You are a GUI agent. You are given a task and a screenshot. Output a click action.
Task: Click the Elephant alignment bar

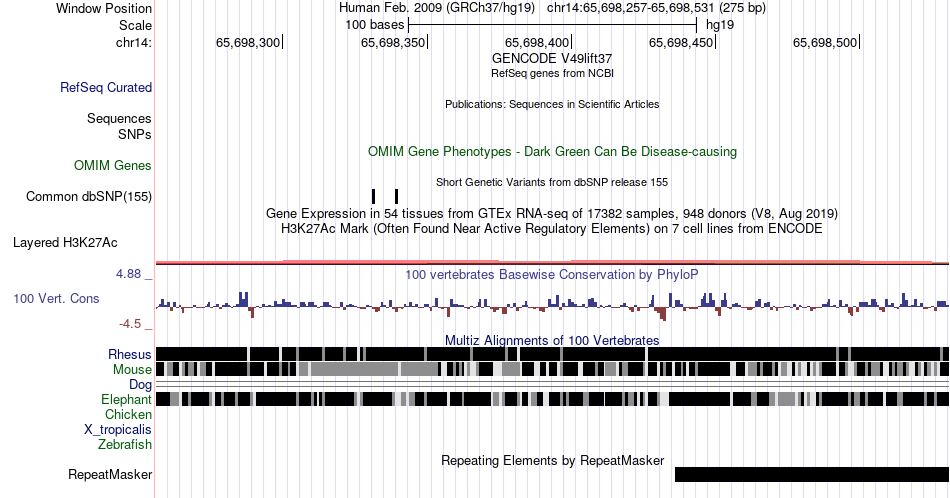552,399
